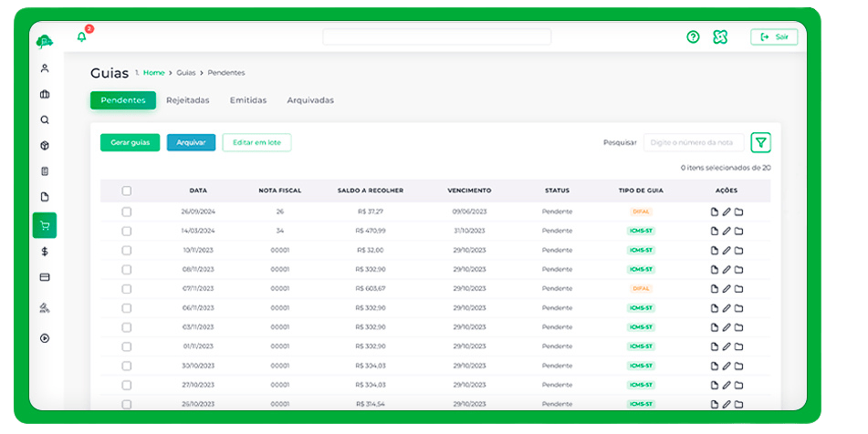The image size is (868, 434).
Task: Open the filter funnel button
Action: (x=760, y=142)
